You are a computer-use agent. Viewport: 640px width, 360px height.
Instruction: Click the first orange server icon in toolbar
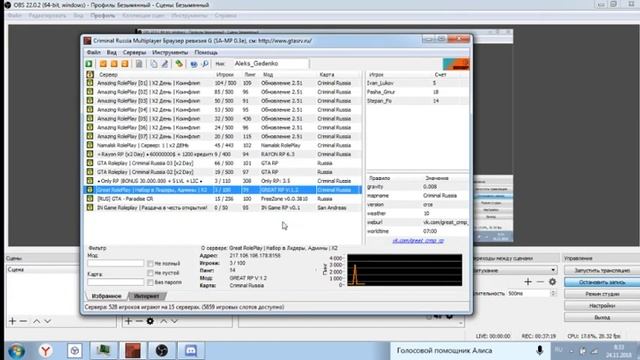click(x=103, y=64)
